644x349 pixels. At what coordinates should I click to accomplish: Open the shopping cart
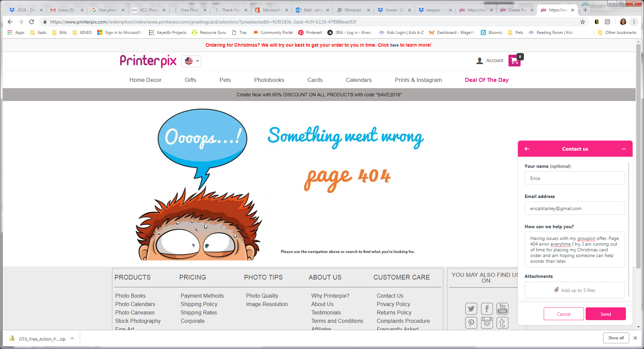pos(514,60)
